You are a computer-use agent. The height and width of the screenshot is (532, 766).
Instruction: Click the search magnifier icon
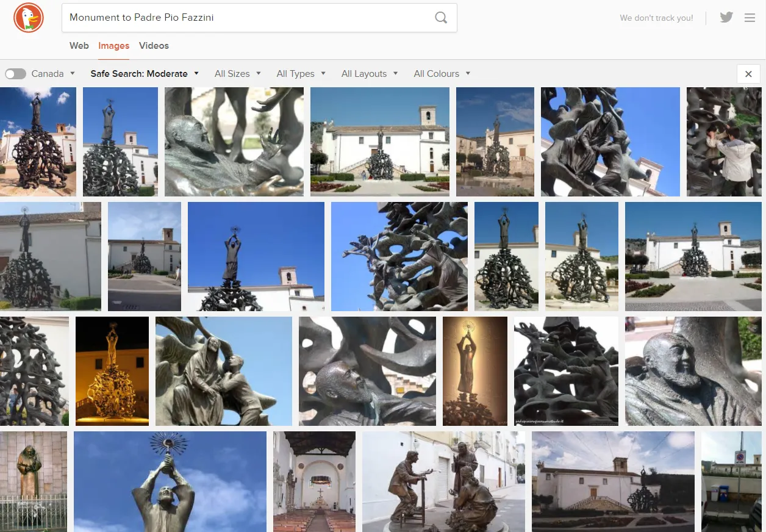click(441, 18)
